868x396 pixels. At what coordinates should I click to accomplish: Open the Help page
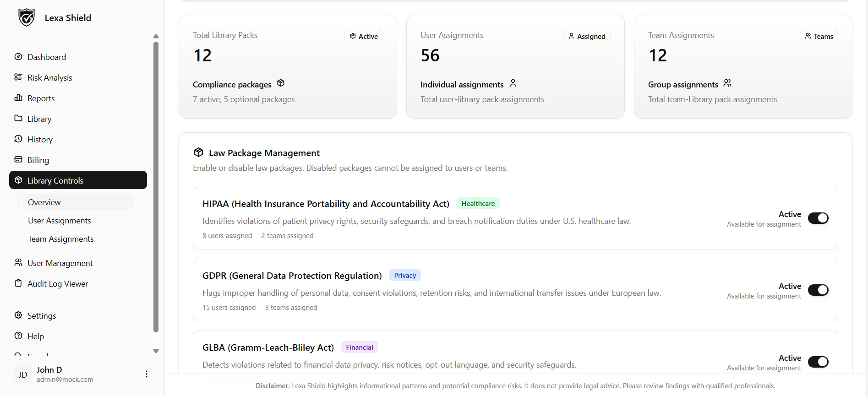78,336
